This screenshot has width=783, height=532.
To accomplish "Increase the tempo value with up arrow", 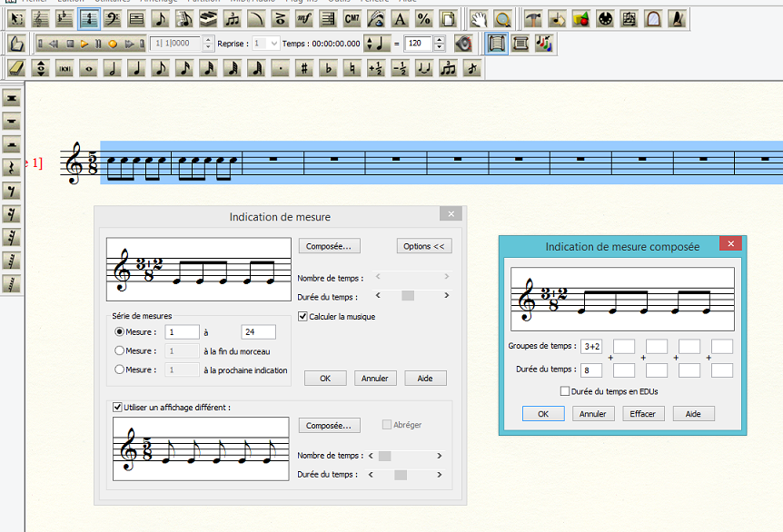I will pos(440,40).
